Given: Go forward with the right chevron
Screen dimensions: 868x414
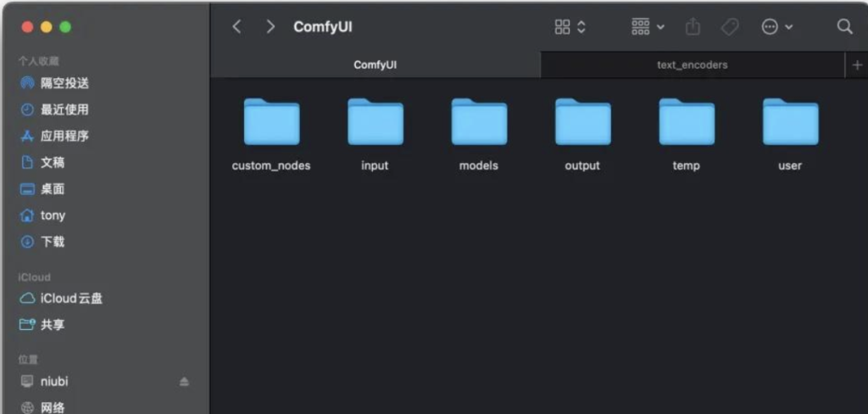Looking at the screenshot, I should (x=270, y=26).
